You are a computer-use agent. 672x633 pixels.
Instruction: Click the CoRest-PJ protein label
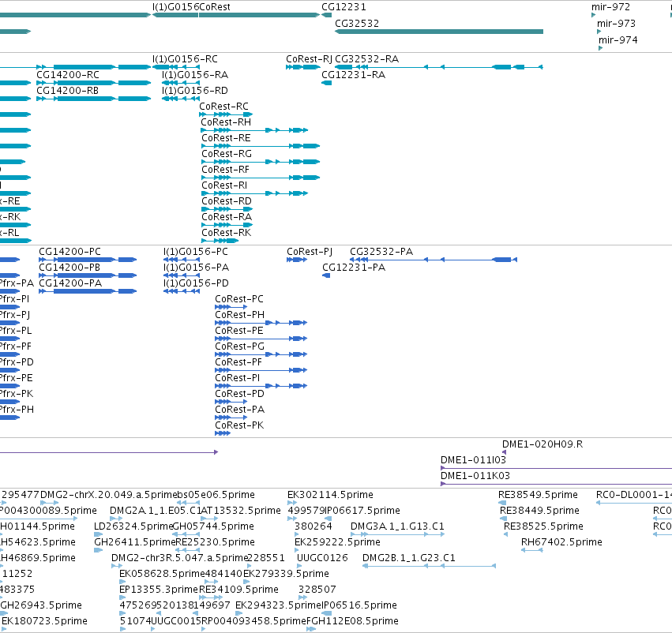(310, 252)
